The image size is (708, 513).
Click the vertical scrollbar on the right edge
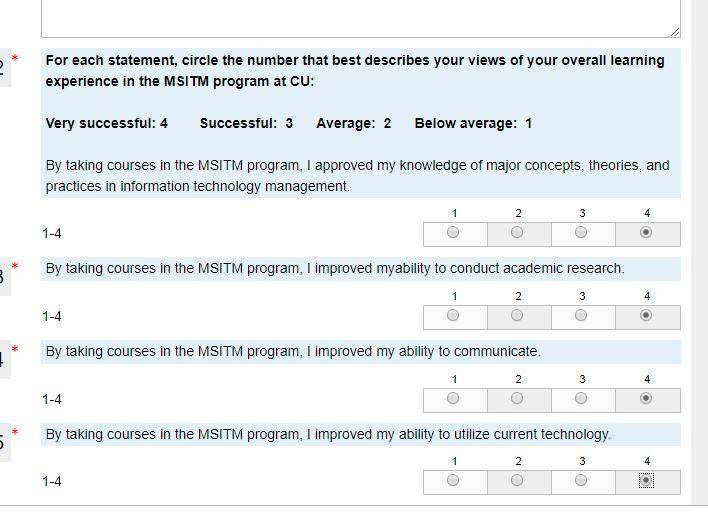pyautogui.click(x=699, y=253)
